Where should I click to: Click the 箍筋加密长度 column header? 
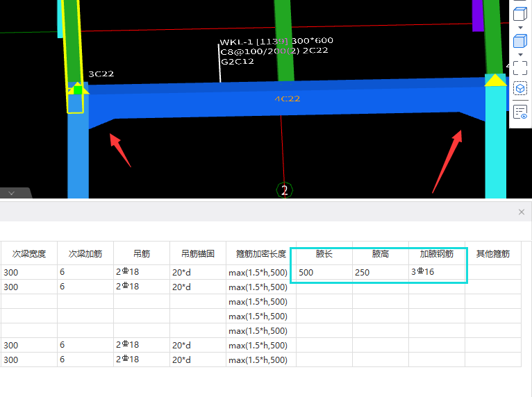[261, 253]
